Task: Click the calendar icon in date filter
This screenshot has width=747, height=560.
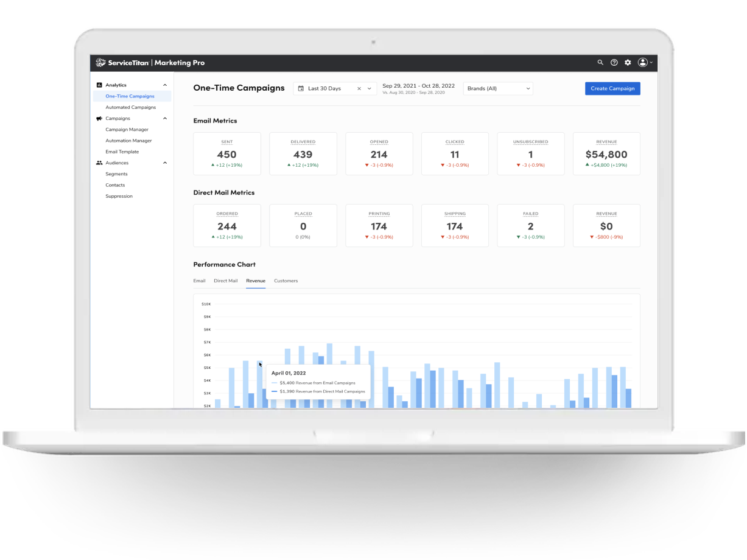Action: click(301, 89)
